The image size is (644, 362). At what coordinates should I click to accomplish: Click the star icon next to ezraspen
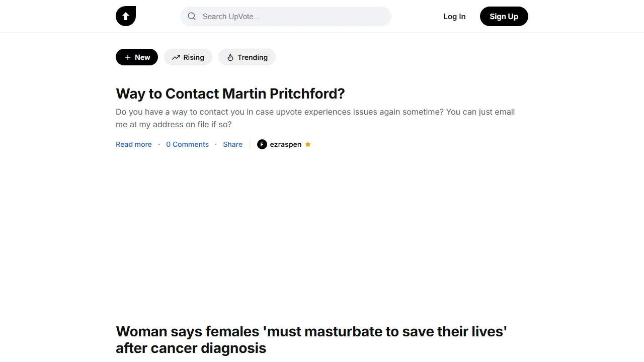(x=308, y=144)
